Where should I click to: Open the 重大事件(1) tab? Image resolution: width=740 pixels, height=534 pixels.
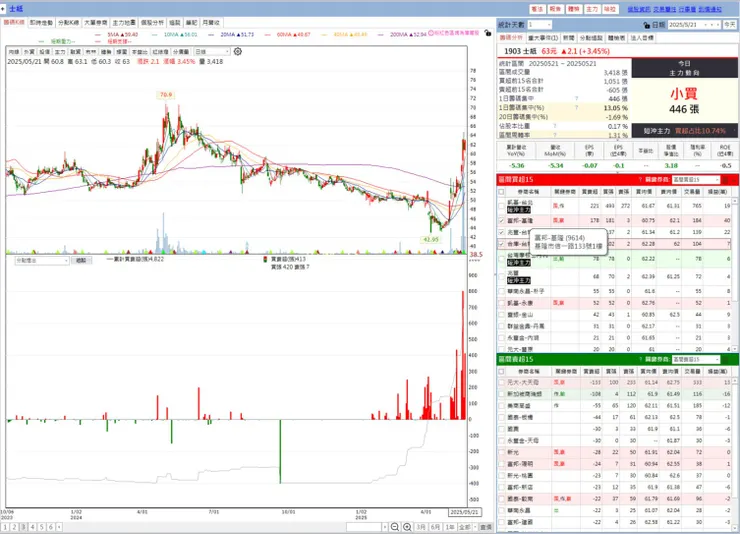[x=543, y=38]
